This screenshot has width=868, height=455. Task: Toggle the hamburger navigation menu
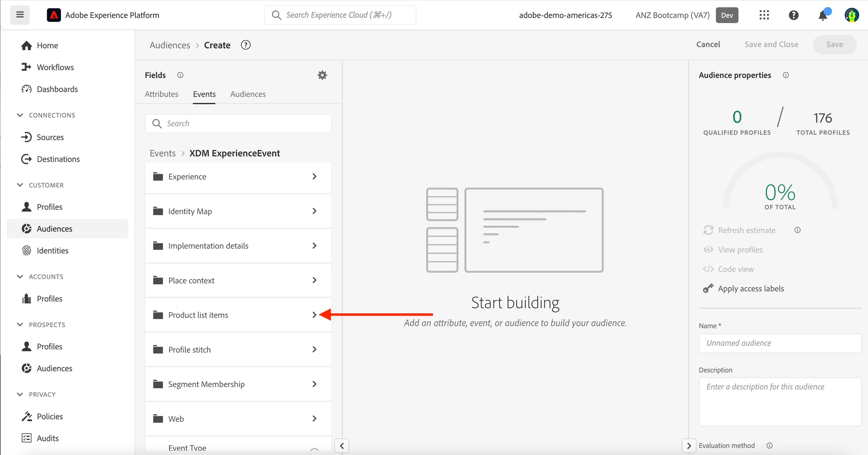tap(20, 15)
